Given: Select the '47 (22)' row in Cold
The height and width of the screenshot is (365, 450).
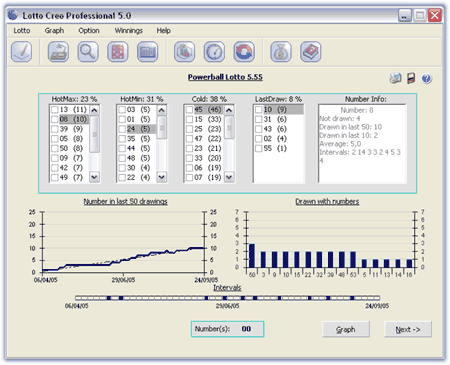Looking at the screenshot, I should [204, 139].
